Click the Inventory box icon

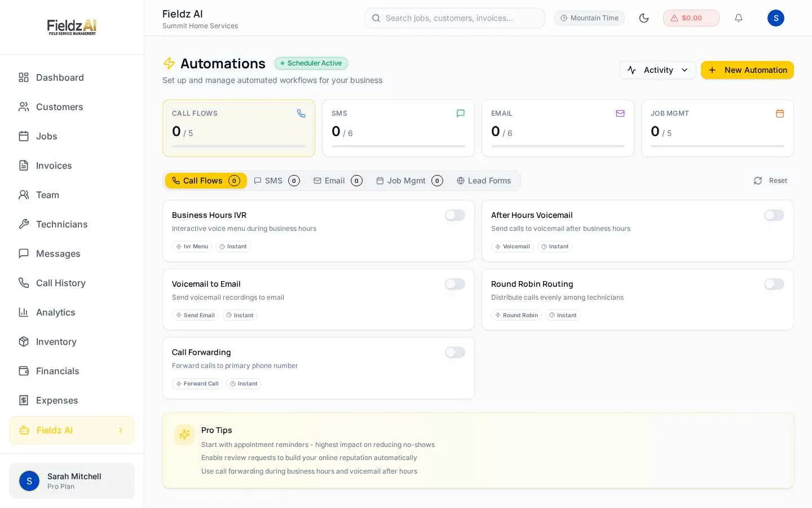(x=24, y=341)
